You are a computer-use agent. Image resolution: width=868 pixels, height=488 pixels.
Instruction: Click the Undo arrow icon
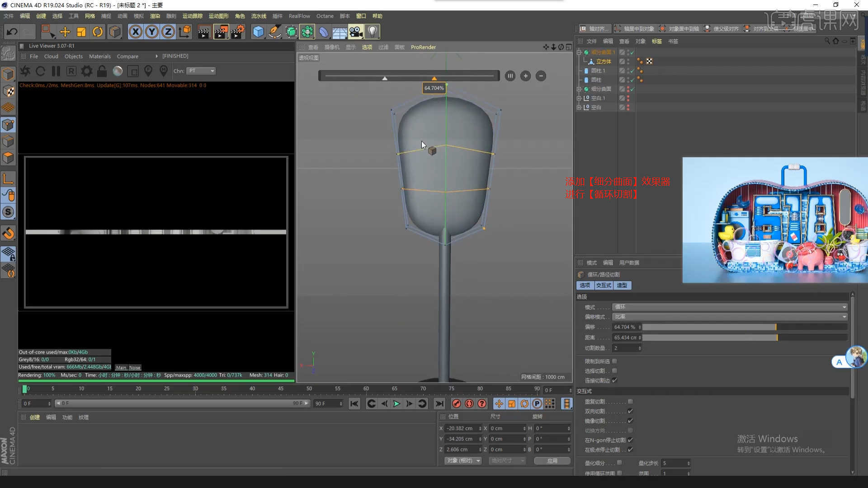pos(12,32)
